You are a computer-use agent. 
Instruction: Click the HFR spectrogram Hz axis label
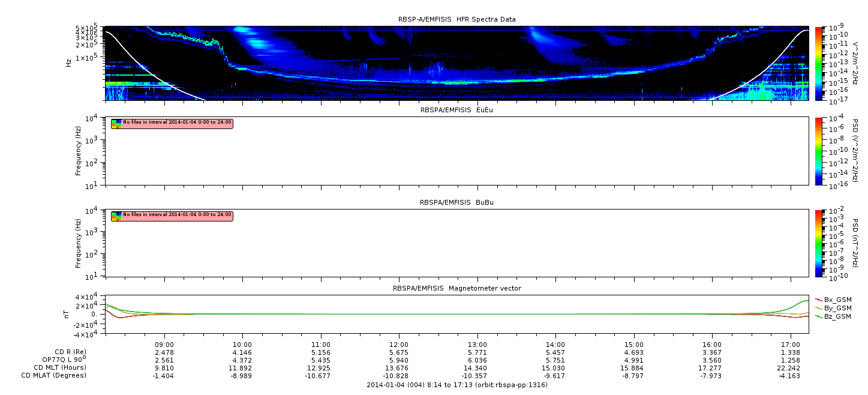[x=70, y=62]
